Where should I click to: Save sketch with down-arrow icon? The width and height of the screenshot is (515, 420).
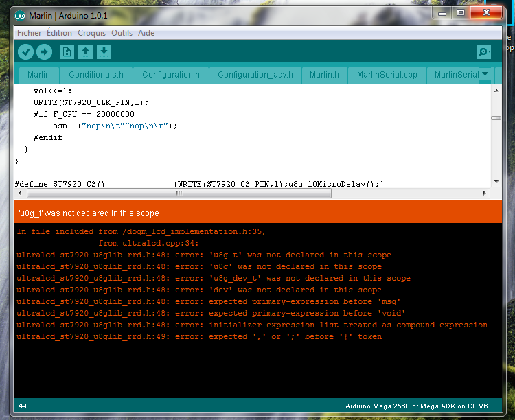pyautogui.click(x=104, y=52)
